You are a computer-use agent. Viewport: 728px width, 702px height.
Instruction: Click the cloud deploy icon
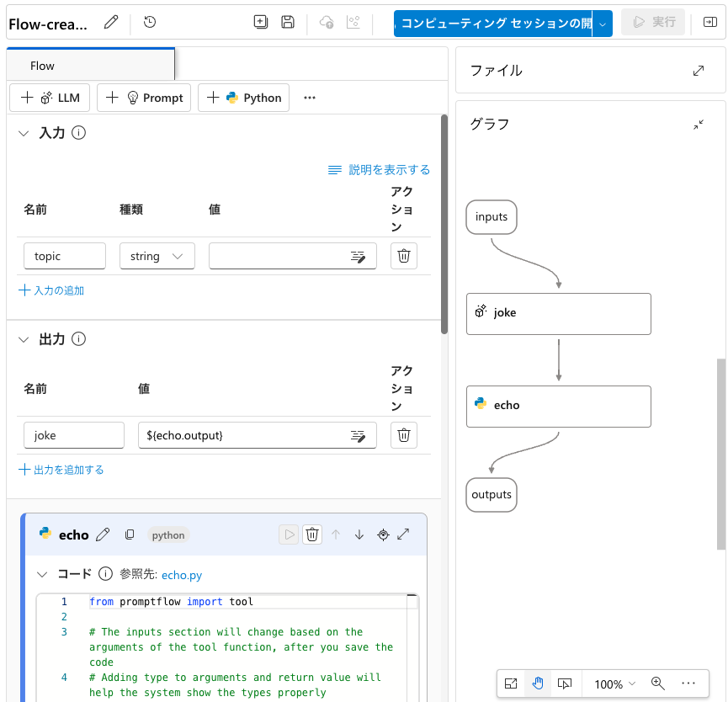[327, 22]
